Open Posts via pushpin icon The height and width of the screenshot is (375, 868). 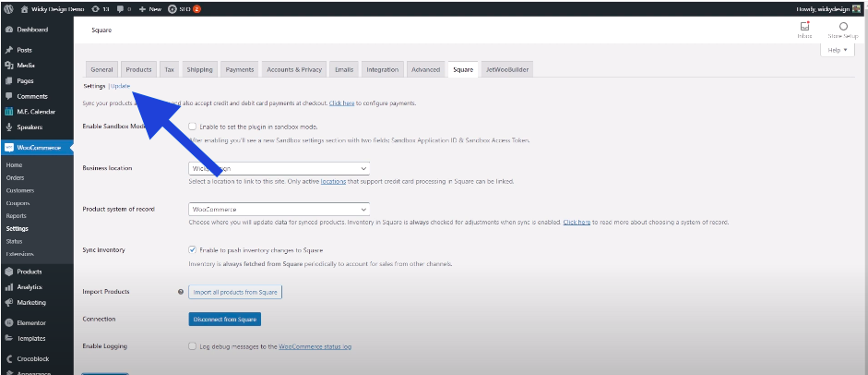tap(8, 50)
